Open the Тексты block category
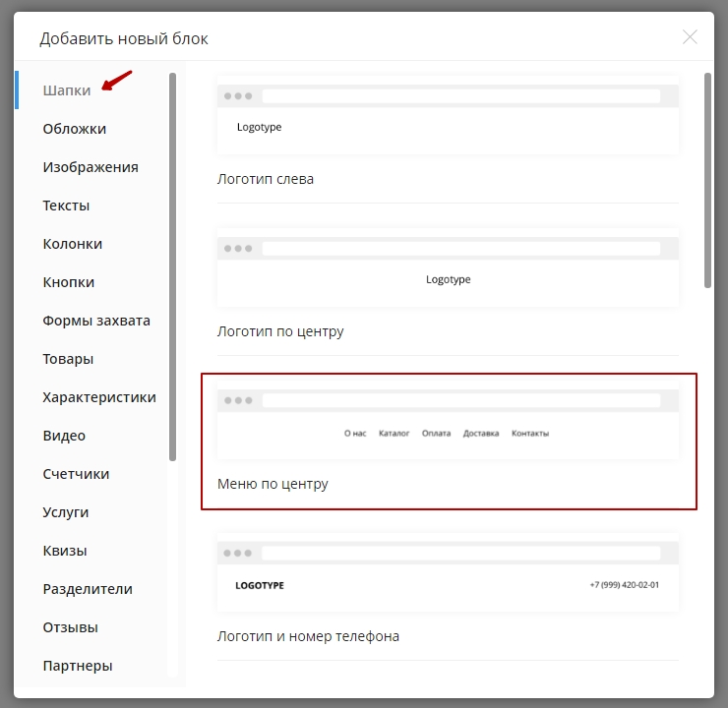This screenshot has width=728, height=708. point(66,206)
